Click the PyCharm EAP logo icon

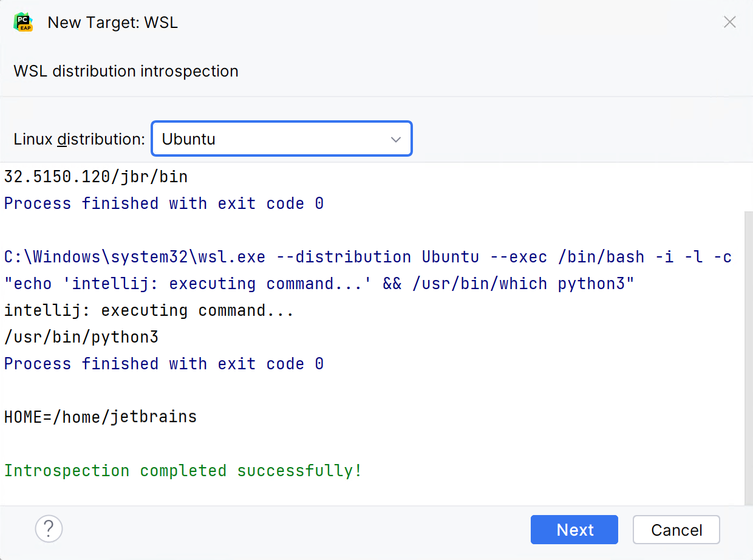[x=22, y=22]
